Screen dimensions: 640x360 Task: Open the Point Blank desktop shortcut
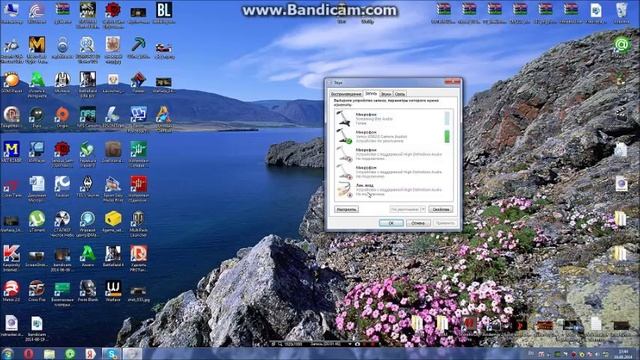coord(88,291)
